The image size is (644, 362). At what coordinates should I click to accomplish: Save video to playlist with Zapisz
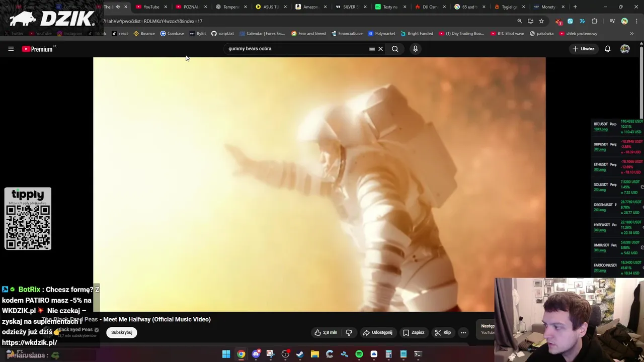click(414, 332)
